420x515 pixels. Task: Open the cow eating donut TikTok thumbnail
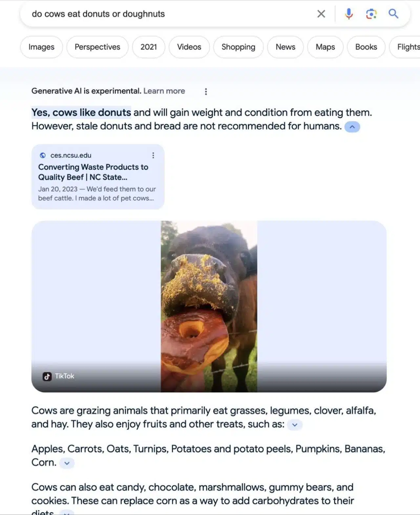coord(209,306)
